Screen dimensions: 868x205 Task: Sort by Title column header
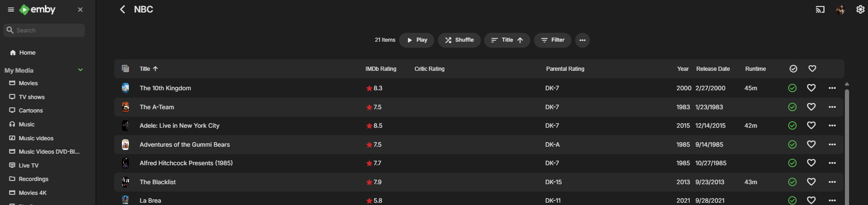(x=149, y=69)
